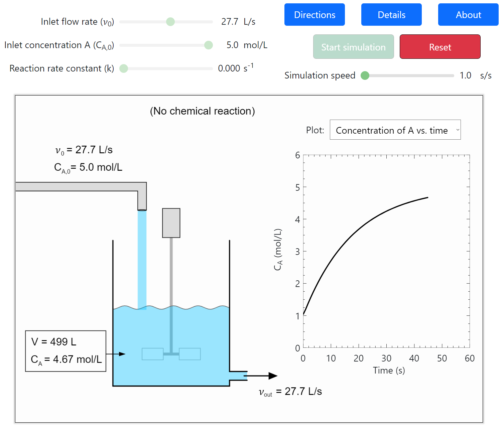Click the inlet concentration A slider handle
Viewport: 504px width, 434px height.
[208, 45]
